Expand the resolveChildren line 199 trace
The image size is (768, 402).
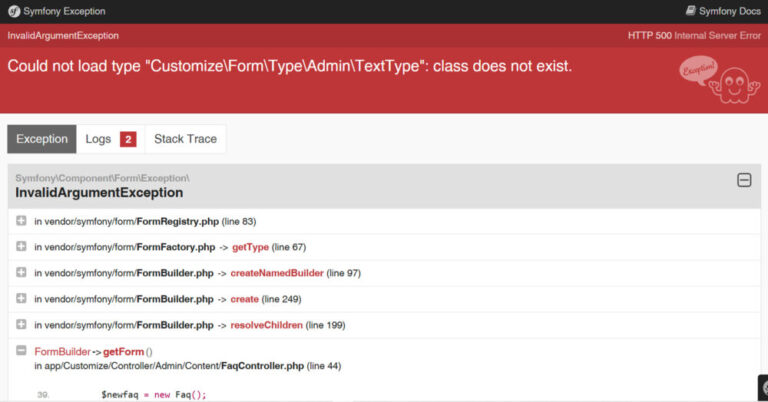click(21, 324)
